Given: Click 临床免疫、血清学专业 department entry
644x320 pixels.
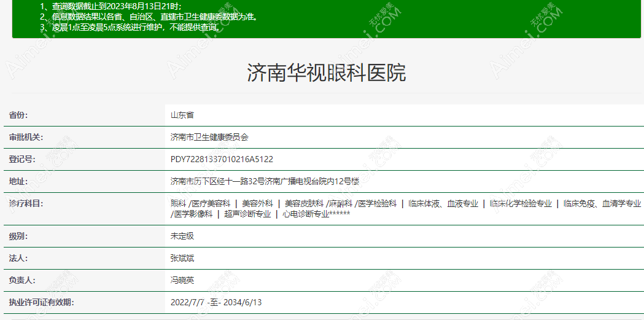Looking at the screenshot, I should (602, 203).
